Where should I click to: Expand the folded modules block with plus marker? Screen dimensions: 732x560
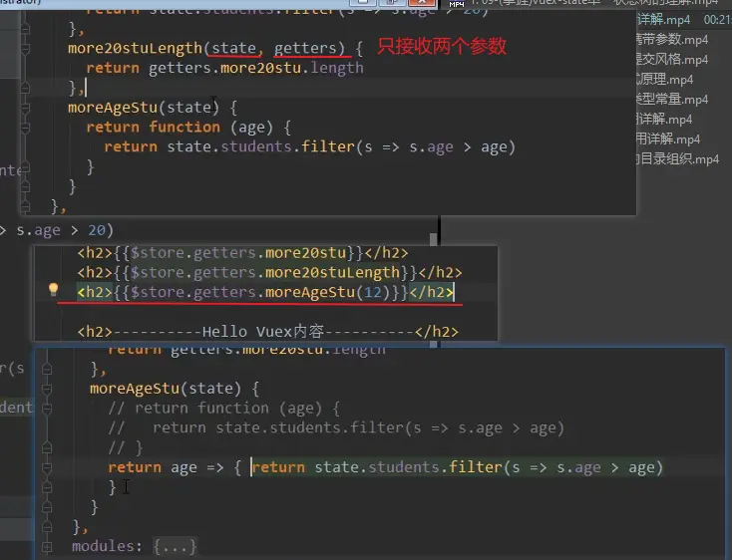[47, 546]
